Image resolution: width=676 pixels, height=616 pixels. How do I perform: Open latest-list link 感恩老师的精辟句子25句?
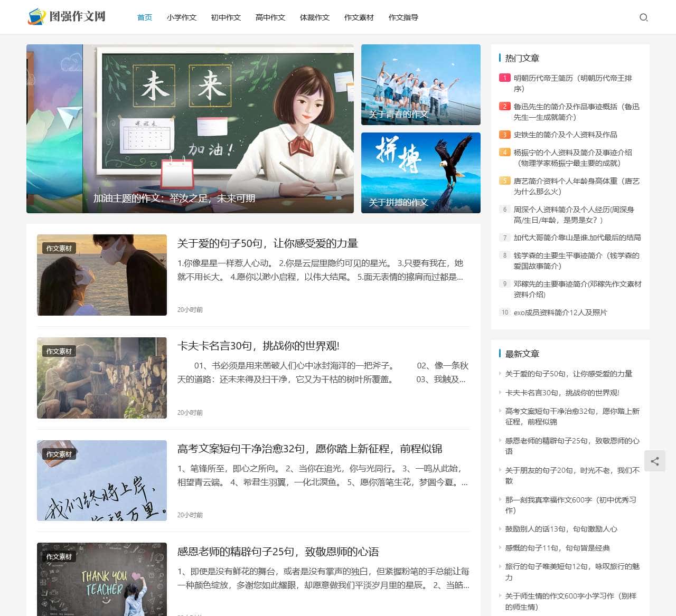coord(572,446)
